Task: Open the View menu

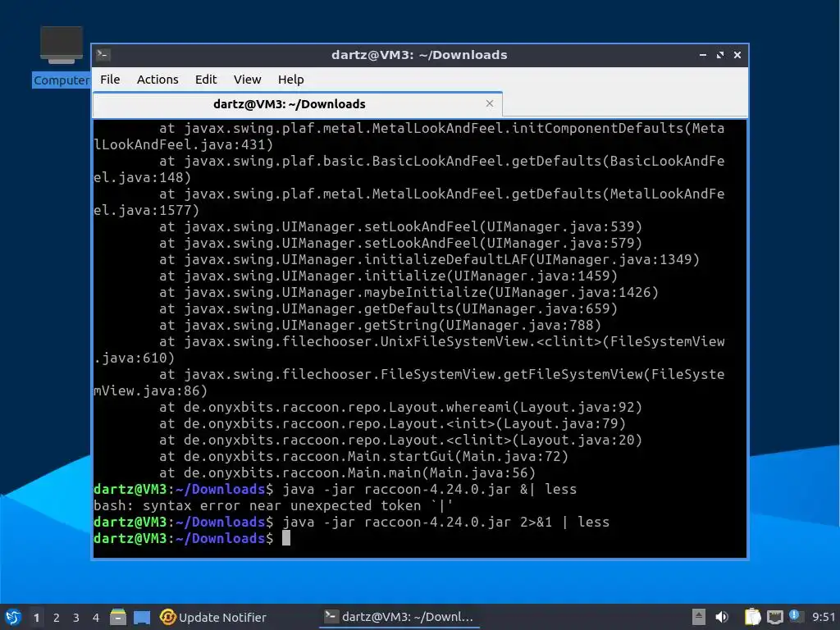Action: click(x=247, y=80)
